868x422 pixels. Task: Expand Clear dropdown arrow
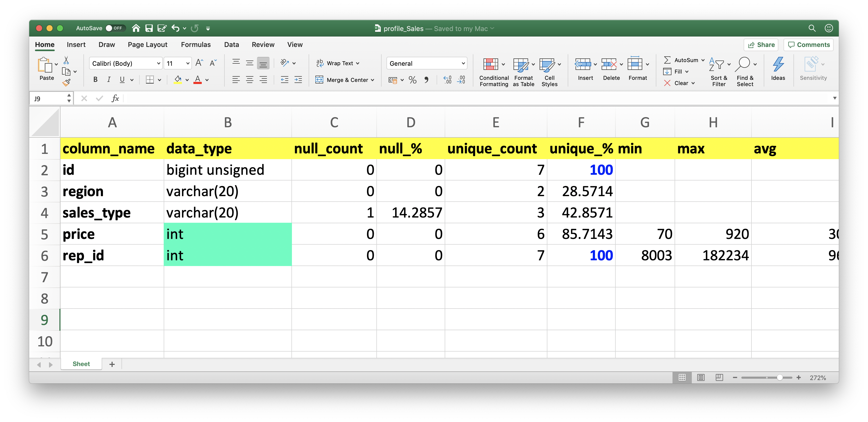click(x=693, y=83)
